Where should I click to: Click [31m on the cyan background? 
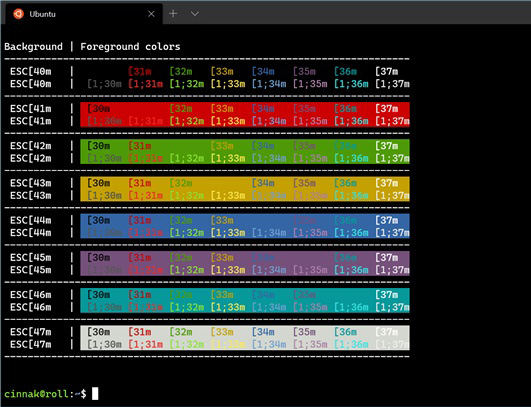pyautogui.click(x=140, y=295)
